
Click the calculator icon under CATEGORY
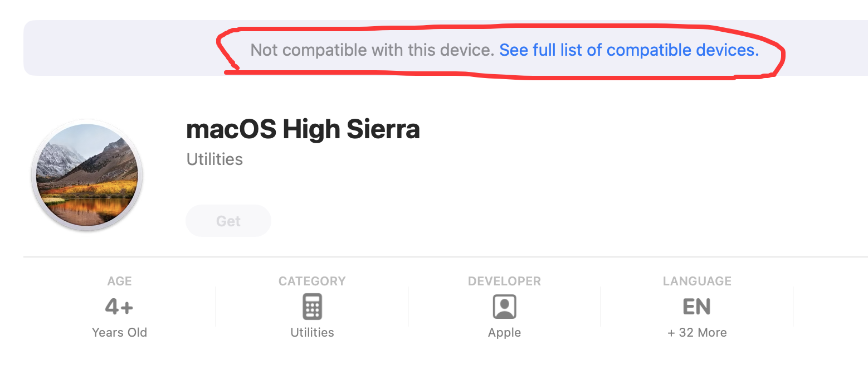click(312, 307)
